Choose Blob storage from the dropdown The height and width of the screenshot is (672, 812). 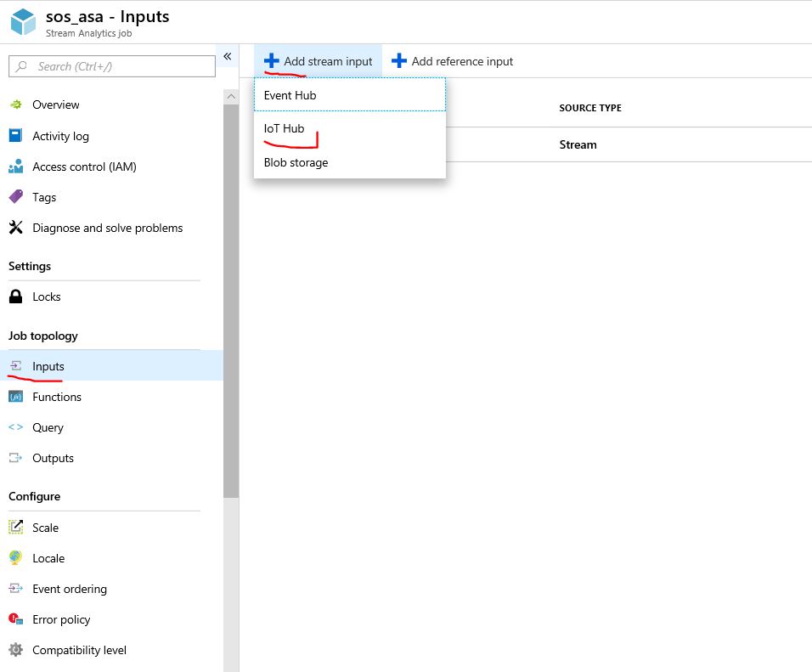click(350, 162)
